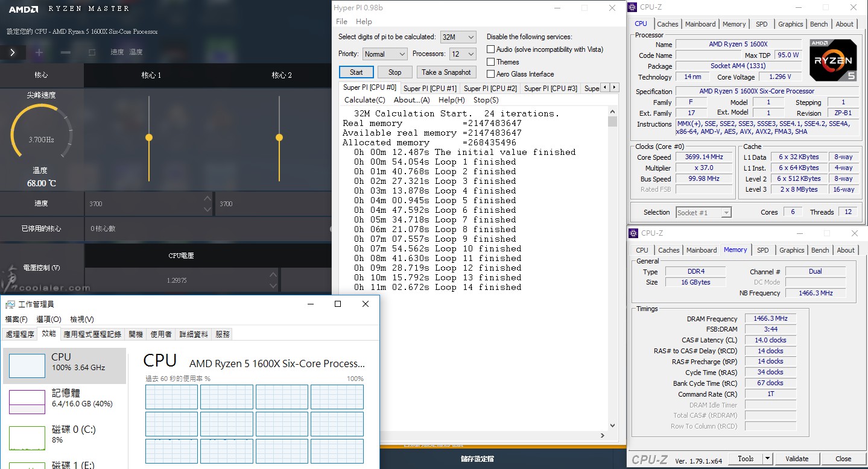The height and width of the screenshot is (469, 868).
Task: Toggle the Audio service checkbox
Action: (x=490, y=49)
